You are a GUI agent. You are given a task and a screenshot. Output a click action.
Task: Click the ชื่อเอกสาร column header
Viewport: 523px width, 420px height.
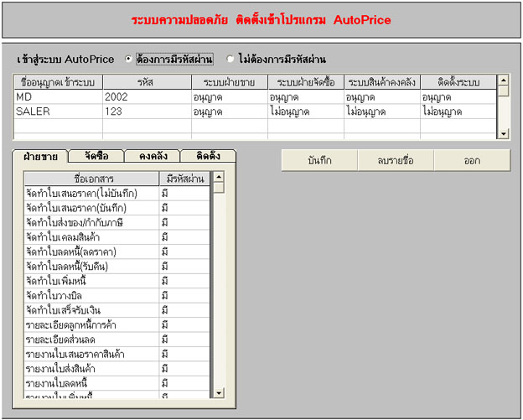pos(92,179)
